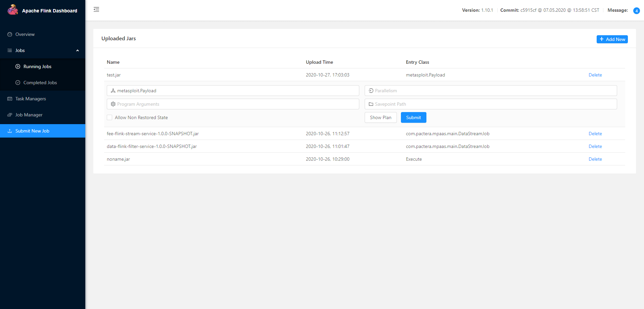Click the Entry Class input field
This screenshot has width=644, height=309.
(x=235, y=91)
